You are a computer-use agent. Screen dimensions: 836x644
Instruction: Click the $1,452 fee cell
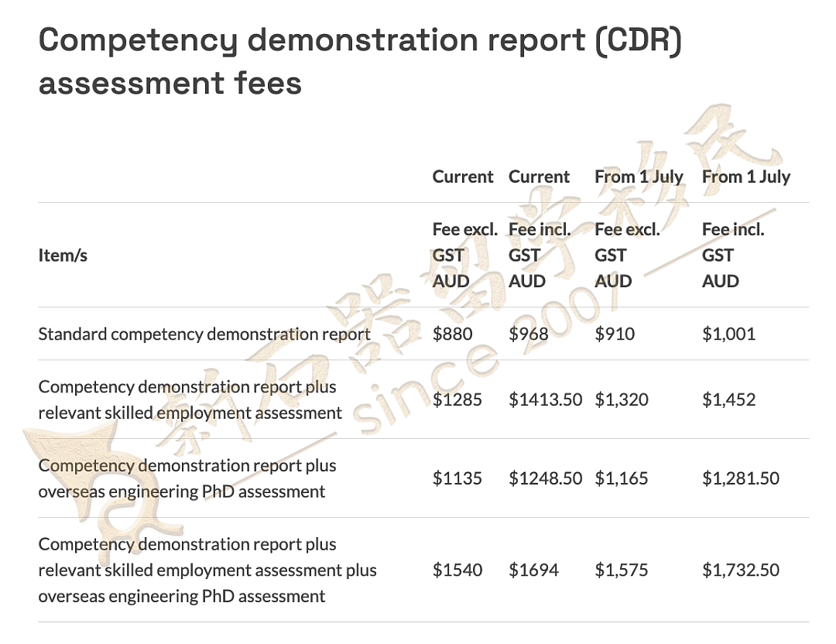(729, 400)
